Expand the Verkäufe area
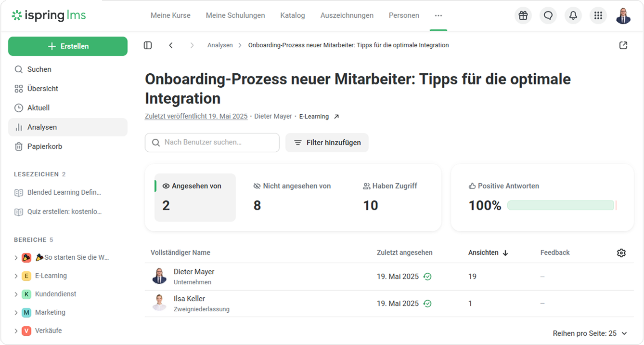The width and height of the screenshot is (644, 345). tap(16, 331)
